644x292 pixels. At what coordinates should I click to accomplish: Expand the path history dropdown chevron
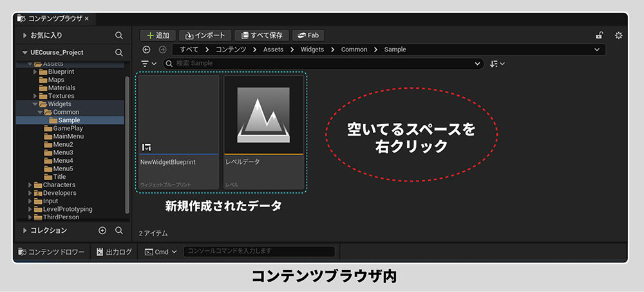[x=597, y=50]
